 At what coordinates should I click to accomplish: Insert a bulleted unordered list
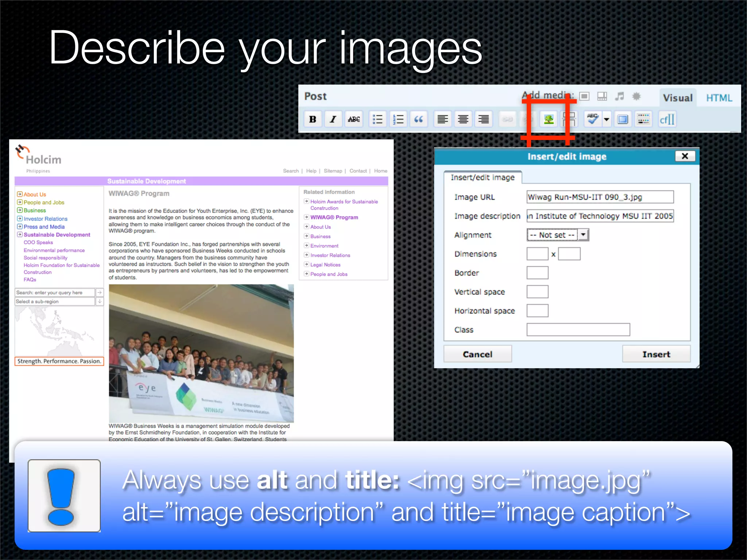click(378, 119)
